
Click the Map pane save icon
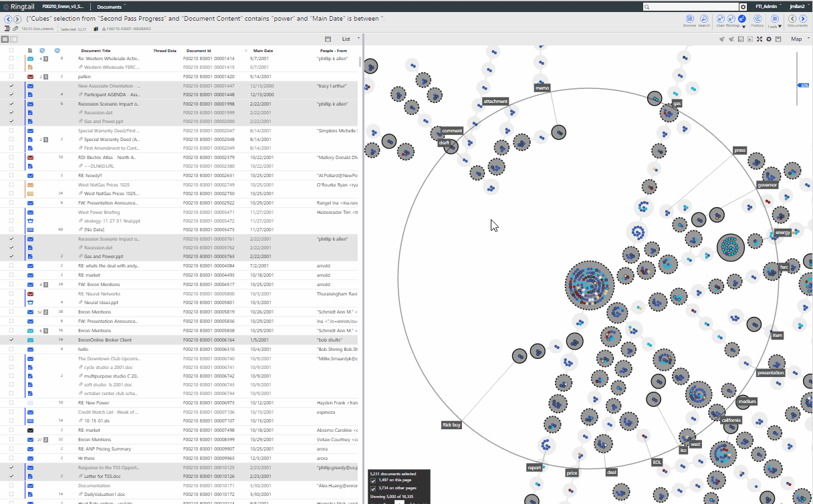point(778,39)
